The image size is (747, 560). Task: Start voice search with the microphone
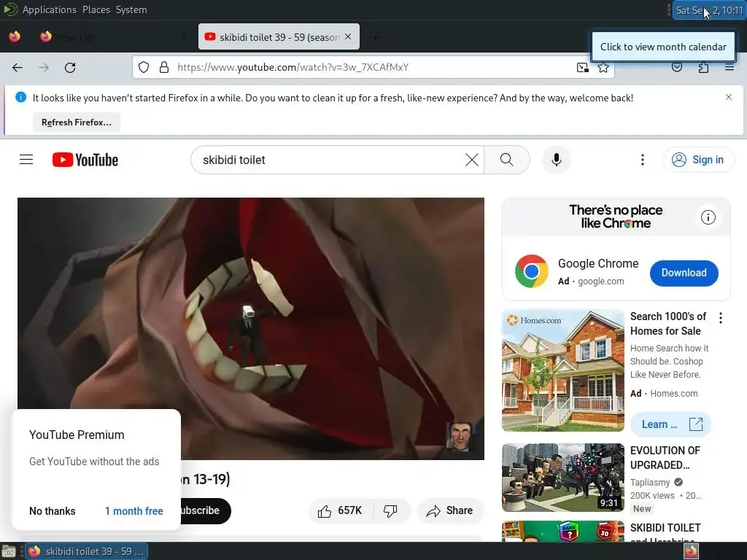coord(556,160)
